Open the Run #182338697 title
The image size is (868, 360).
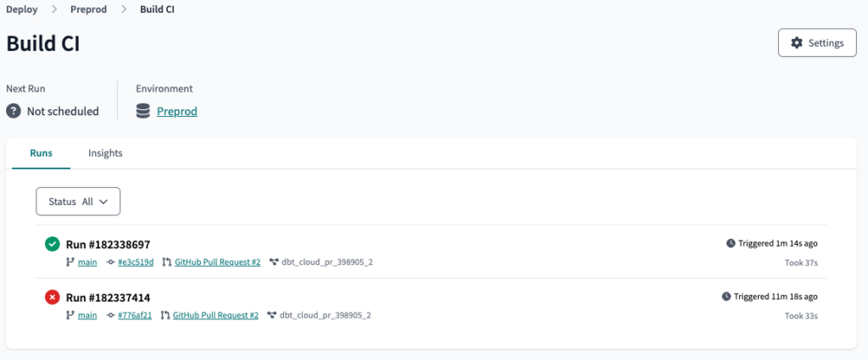(108, 244)
